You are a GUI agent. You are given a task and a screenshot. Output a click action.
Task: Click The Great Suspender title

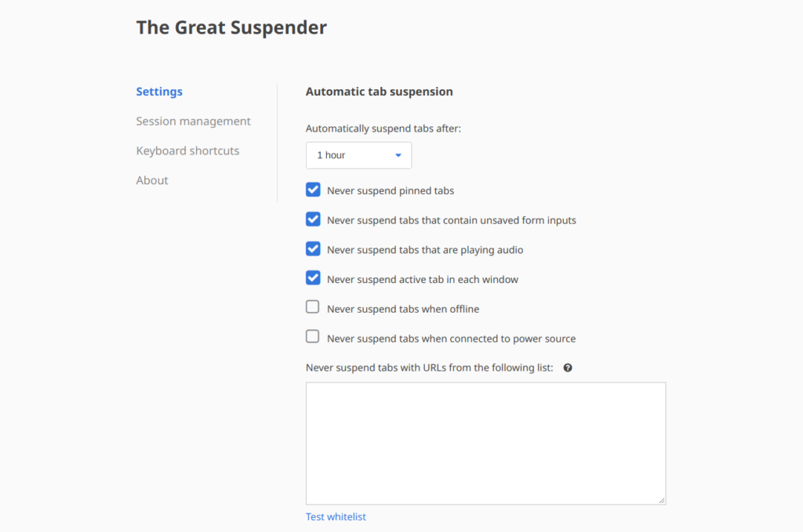[x=231, y=27]
